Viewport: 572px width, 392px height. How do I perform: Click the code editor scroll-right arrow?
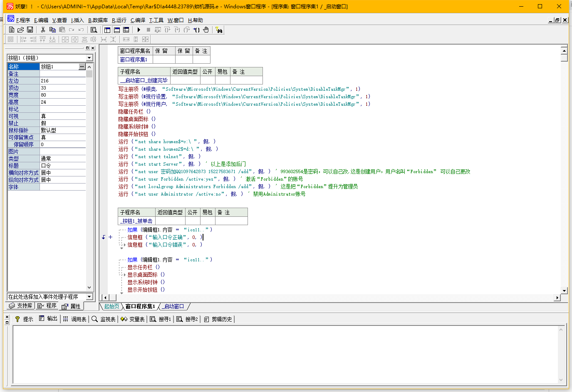pos(557,298)
